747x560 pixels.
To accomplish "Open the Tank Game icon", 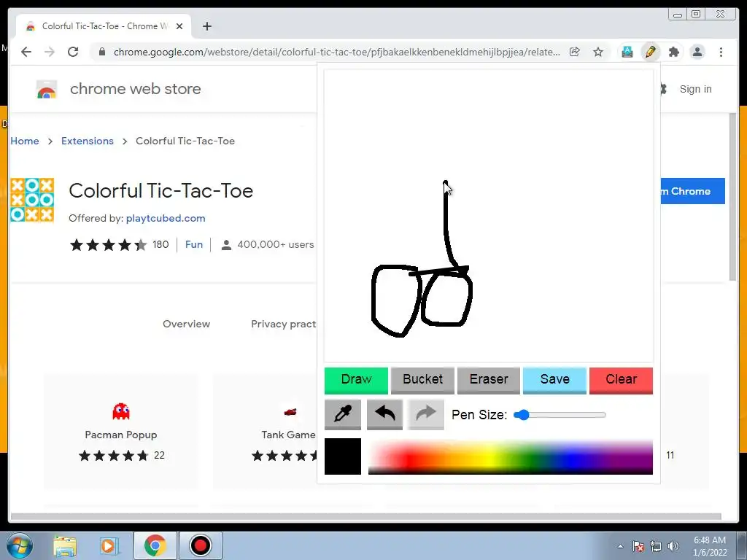I will (x=290, y=411).
